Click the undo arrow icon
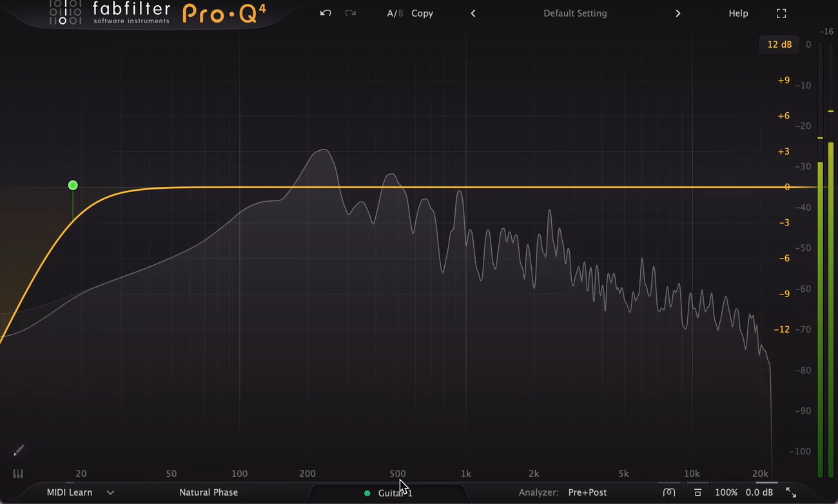 [x=326, y=13]
